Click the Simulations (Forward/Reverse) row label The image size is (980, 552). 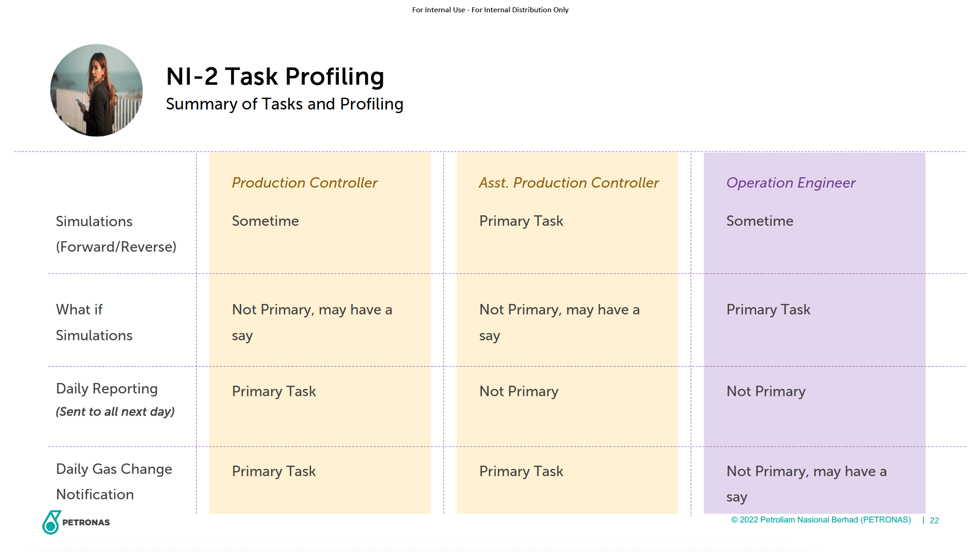click(x=116, y=234)
